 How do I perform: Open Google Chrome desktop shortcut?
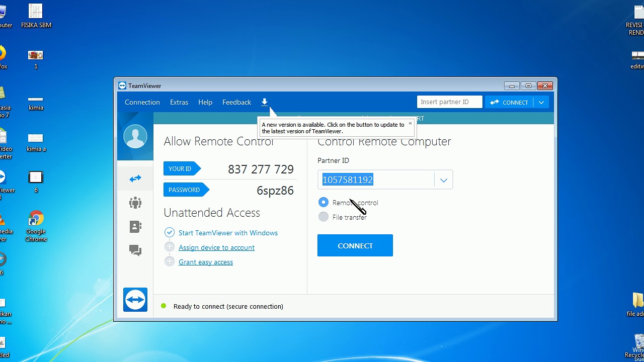[x=36, y=226]
